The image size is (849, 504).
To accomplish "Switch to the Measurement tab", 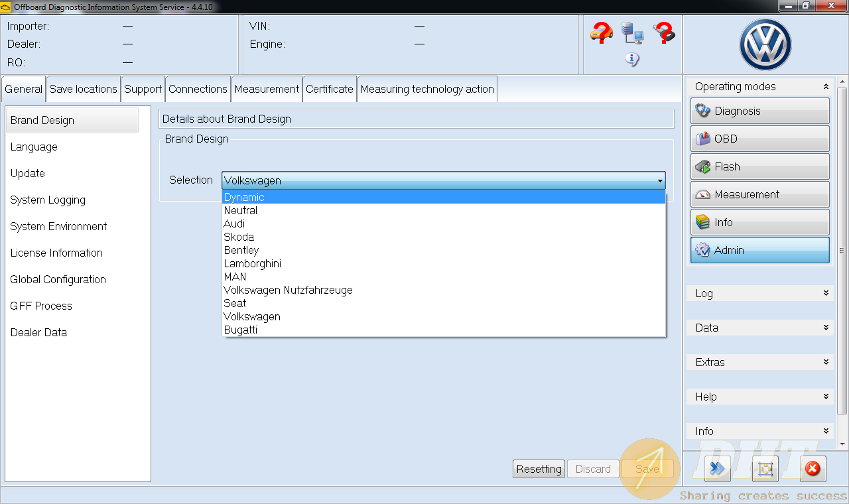I will point(267,89).
